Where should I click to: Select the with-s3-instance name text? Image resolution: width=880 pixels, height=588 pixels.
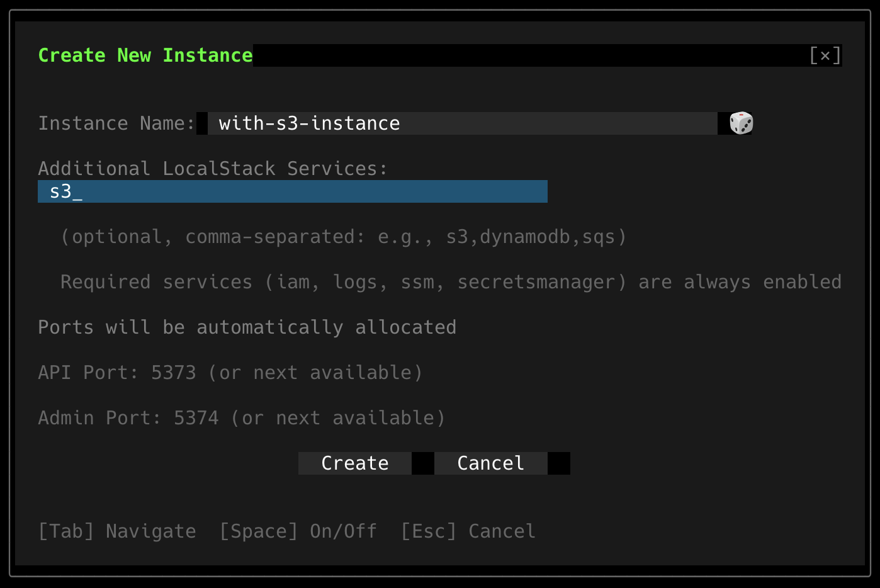click(308, 123)
